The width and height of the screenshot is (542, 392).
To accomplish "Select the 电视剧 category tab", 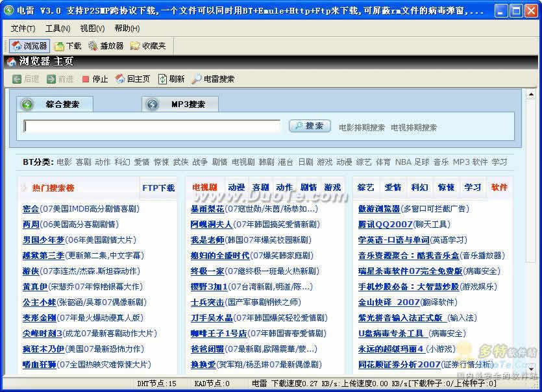I will [x=205, y=188].
